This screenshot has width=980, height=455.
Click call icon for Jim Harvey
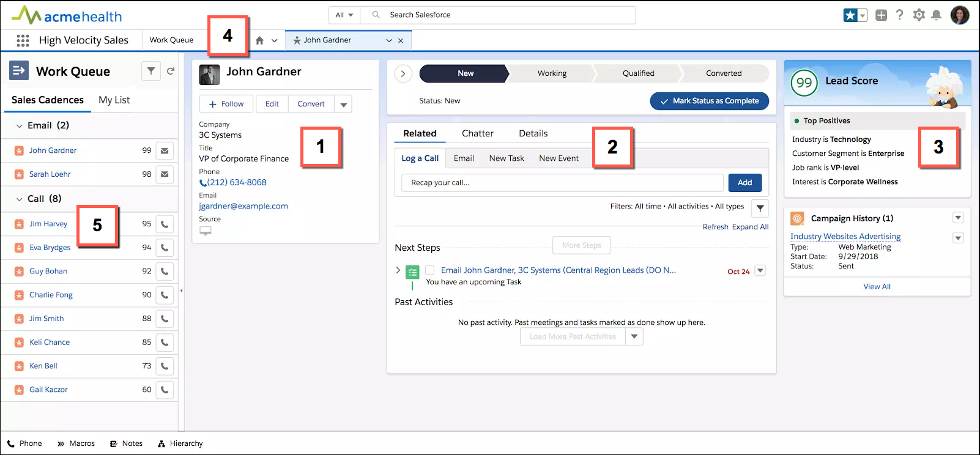[x=165, y=224]
